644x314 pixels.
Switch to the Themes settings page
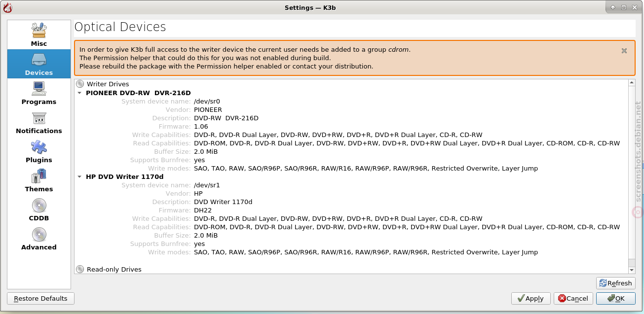[x=39, y=180]
